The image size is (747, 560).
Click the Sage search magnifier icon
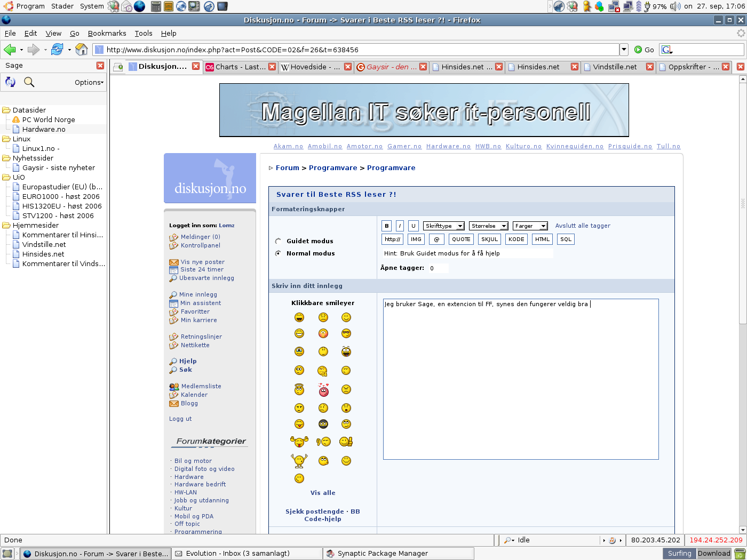(29, 82)
